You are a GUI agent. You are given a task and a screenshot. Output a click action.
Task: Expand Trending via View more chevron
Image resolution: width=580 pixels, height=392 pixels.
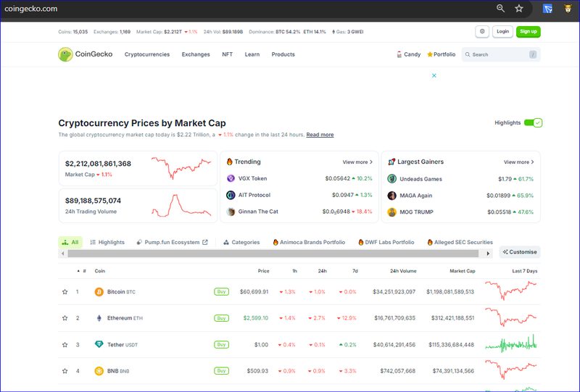(357, 162)
